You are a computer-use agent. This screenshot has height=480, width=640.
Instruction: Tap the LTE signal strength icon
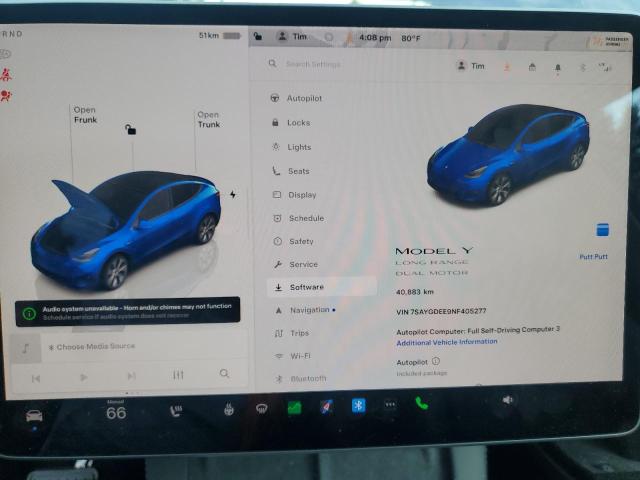coord(605,68)
